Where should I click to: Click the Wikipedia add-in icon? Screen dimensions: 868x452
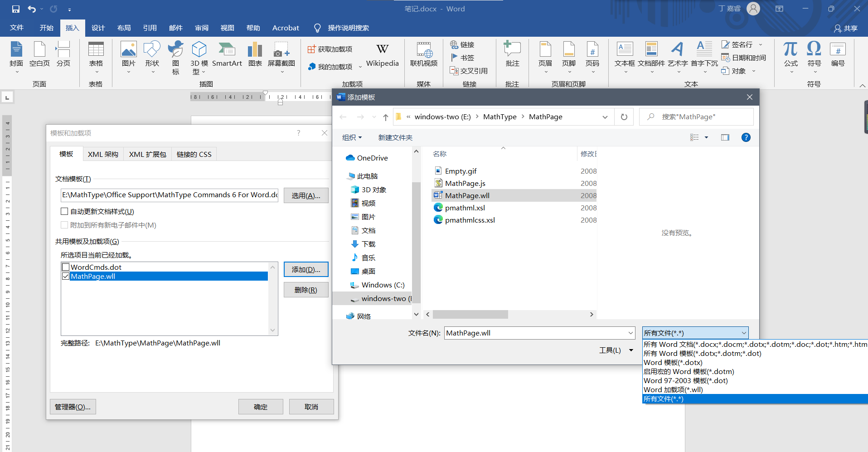(x=382, y=54)
